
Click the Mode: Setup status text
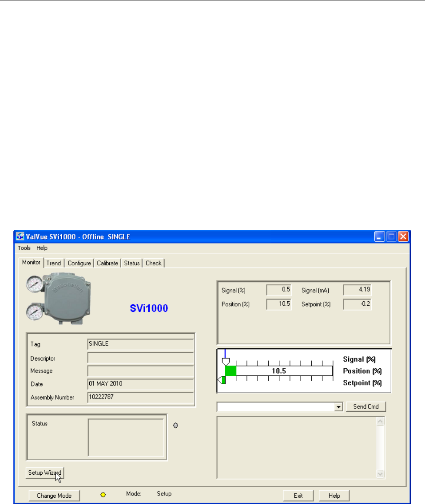click(x=149, y=494)
